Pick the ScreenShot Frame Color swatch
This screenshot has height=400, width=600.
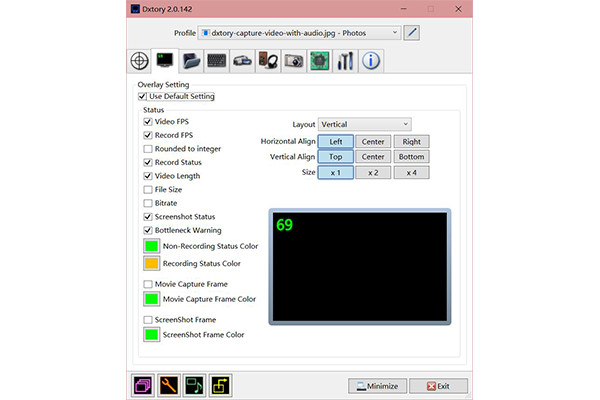(151, 335)
